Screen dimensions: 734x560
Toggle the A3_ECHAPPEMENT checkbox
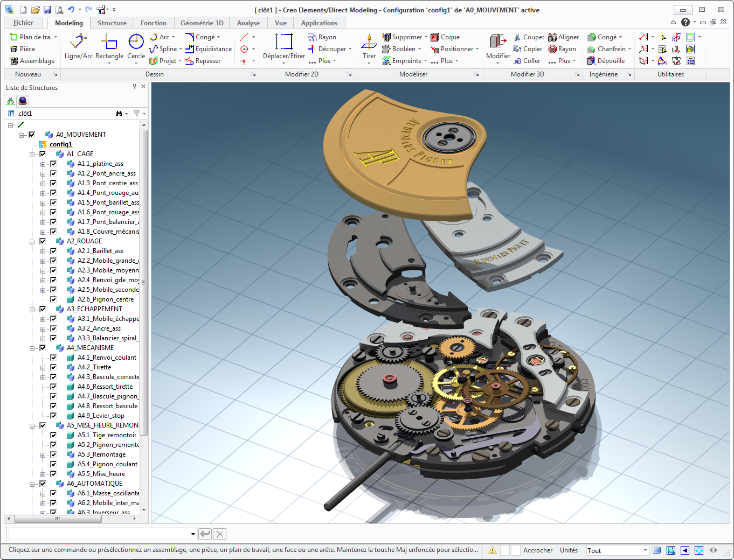click(x=43, y=309)
